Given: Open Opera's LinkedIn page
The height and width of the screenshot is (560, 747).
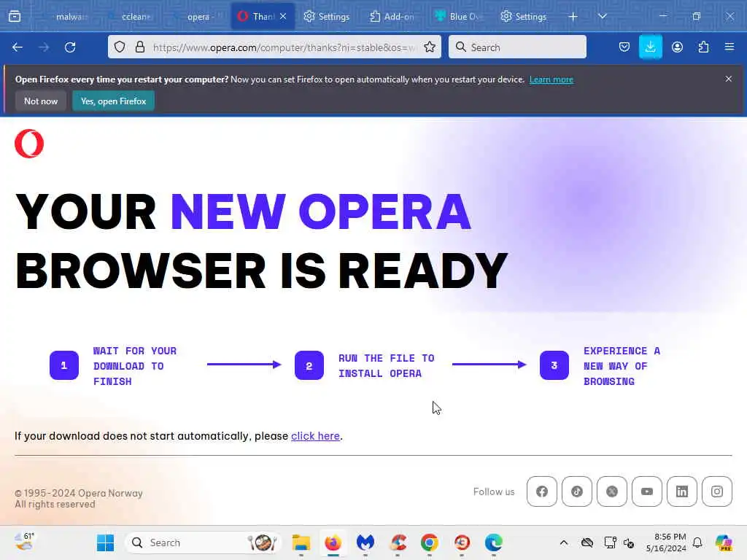Looking at the screenshot, I should point(682,491).
